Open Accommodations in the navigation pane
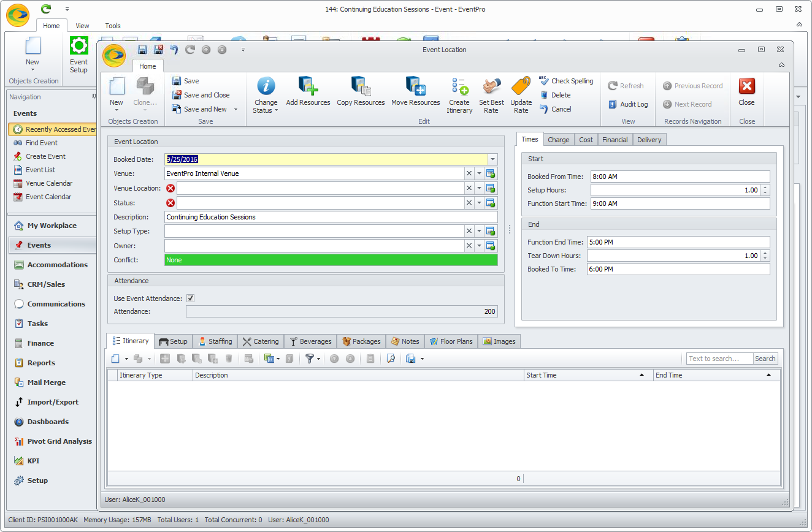 point(52,265)
